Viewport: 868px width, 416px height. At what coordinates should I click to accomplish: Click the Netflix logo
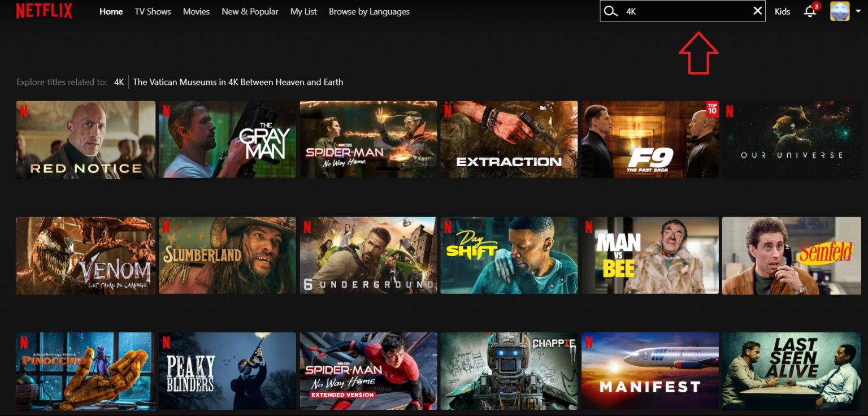point(44,10)
